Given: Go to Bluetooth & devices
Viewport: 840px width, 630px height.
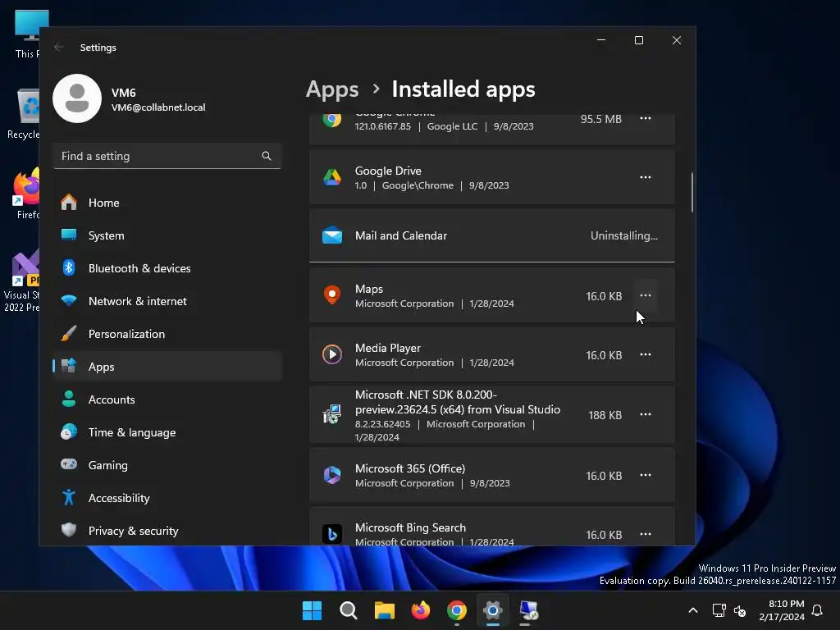Looking at the screenshot, I should pyautogui.click(x=167, y=268).
